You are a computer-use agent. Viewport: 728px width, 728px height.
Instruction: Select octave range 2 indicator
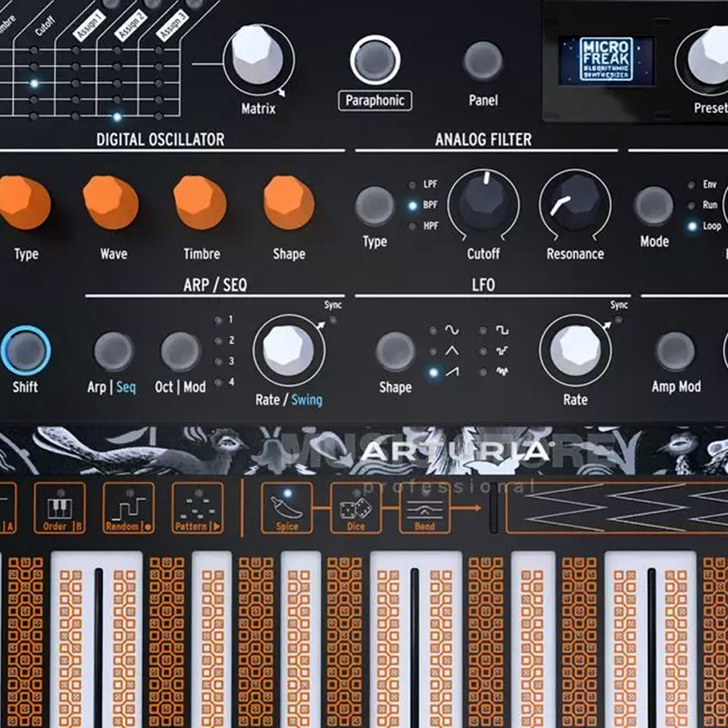tap(218, 341)
